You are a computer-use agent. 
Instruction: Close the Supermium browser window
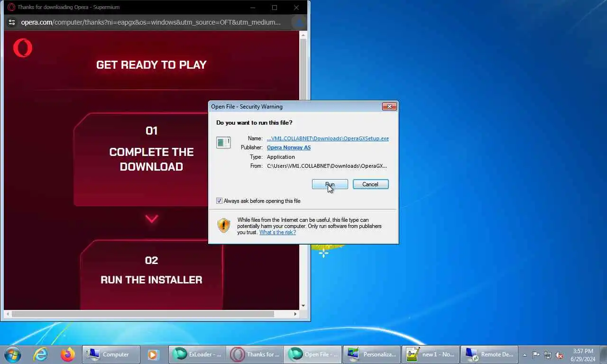click(296, 8)
